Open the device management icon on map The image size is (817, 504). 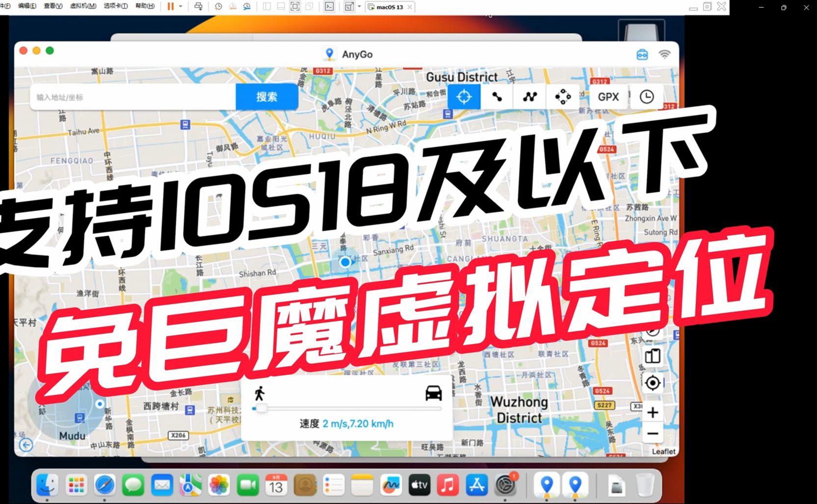[x=653, y=356]
